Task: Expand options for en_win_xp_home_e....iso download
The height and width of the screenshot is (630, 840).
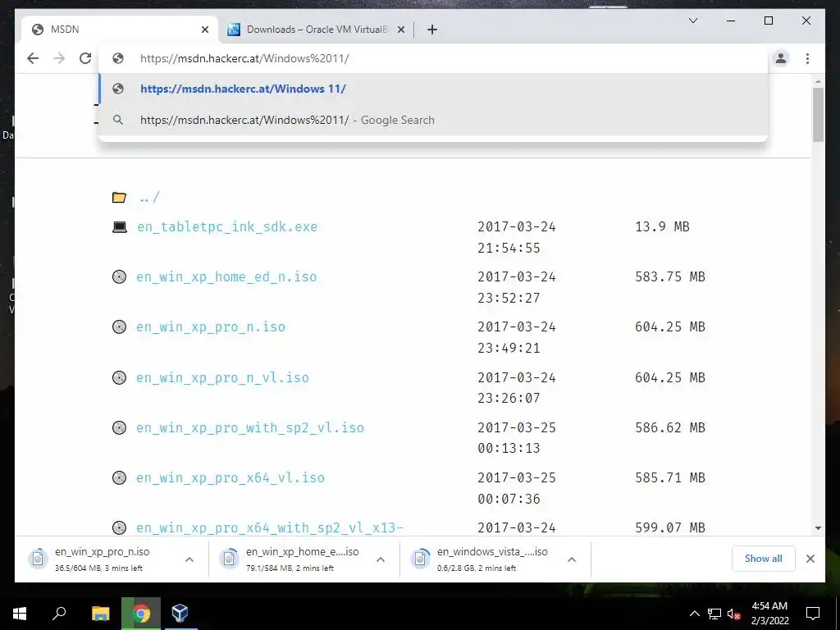Action: 381,559
